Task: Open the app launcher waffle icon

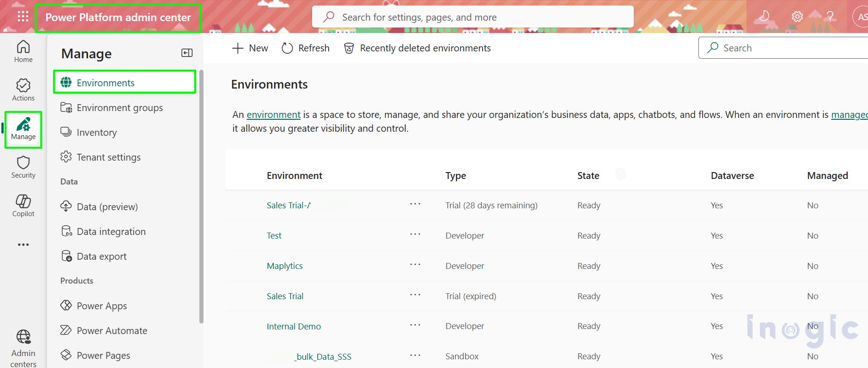Action: point(23,17)
